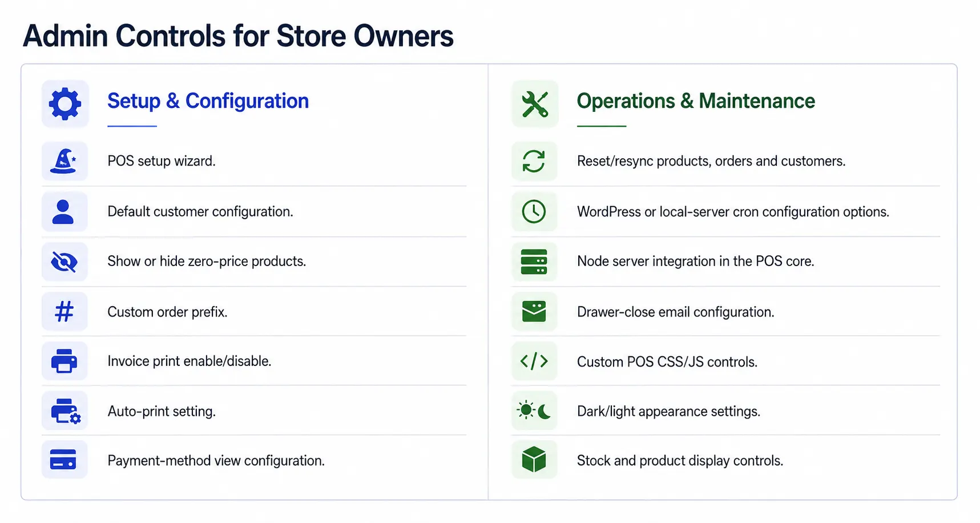Click 'Reset/resync products, orders and customers.' text
980x523 pixels.
[x=711, y=161]
